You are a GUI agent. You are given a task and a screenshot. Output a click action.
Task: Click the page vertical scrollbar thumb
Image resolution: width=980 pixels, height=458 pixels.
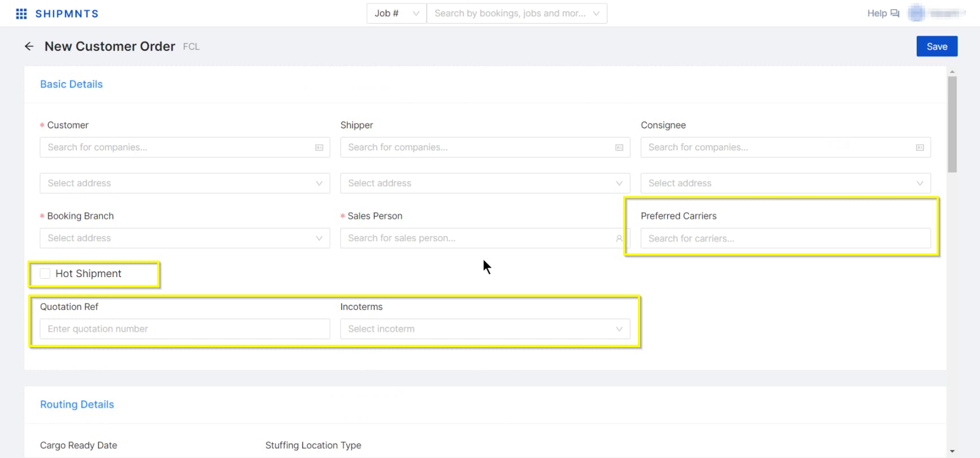(x=952, y=124)
